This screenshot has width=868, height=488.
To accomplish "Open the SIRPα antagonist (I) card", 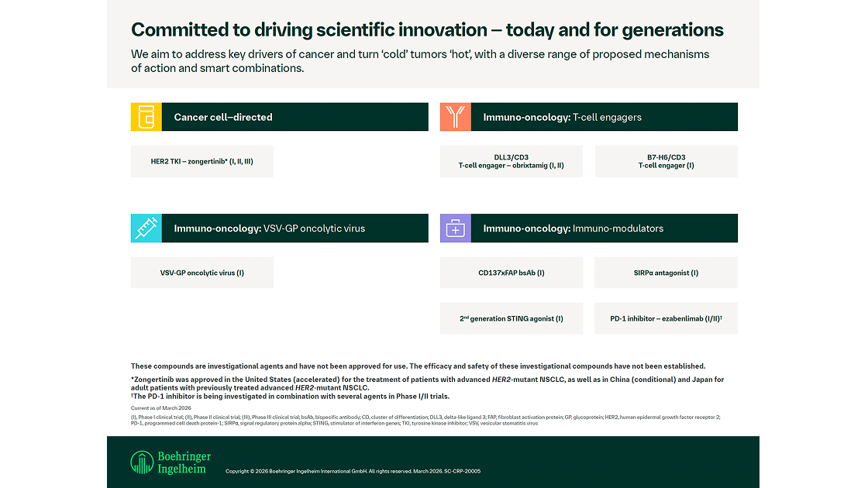I will click(666, 273).
